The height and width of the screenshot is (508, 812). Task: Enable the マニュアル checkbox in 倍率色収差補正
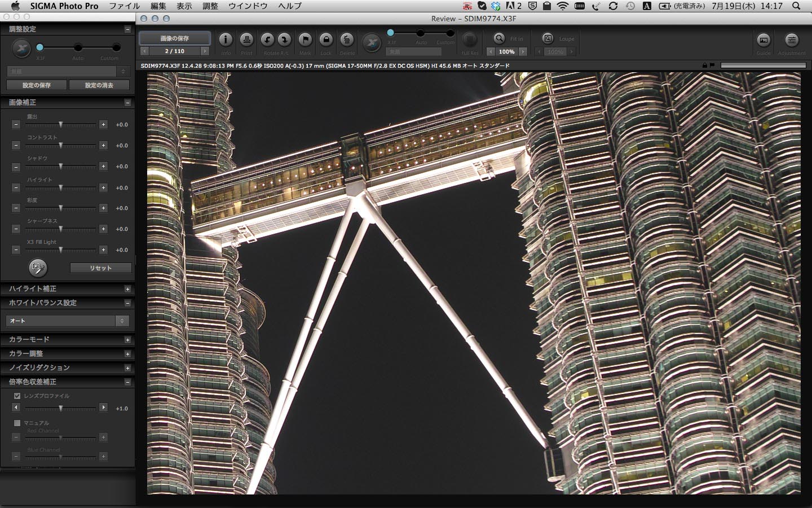click(x=16, y=423)
